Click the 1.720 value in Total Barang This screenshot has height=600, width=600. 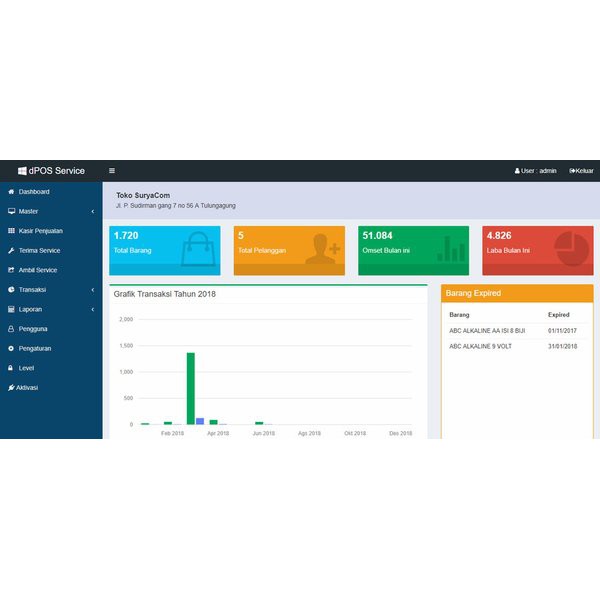[126, 235]
